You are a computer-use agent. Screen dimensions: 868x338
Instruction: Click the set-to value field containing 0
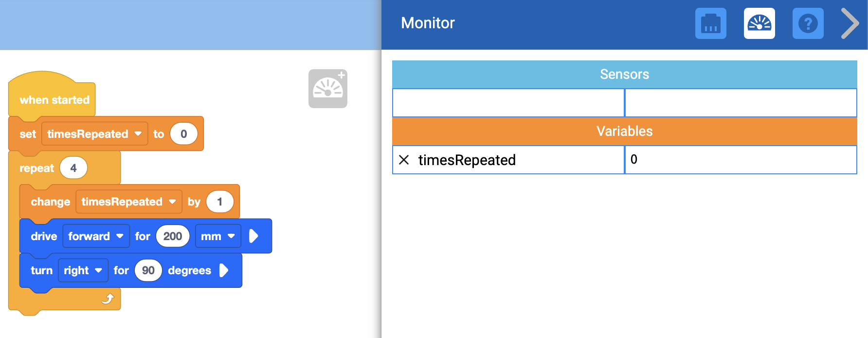coord(184,134)
